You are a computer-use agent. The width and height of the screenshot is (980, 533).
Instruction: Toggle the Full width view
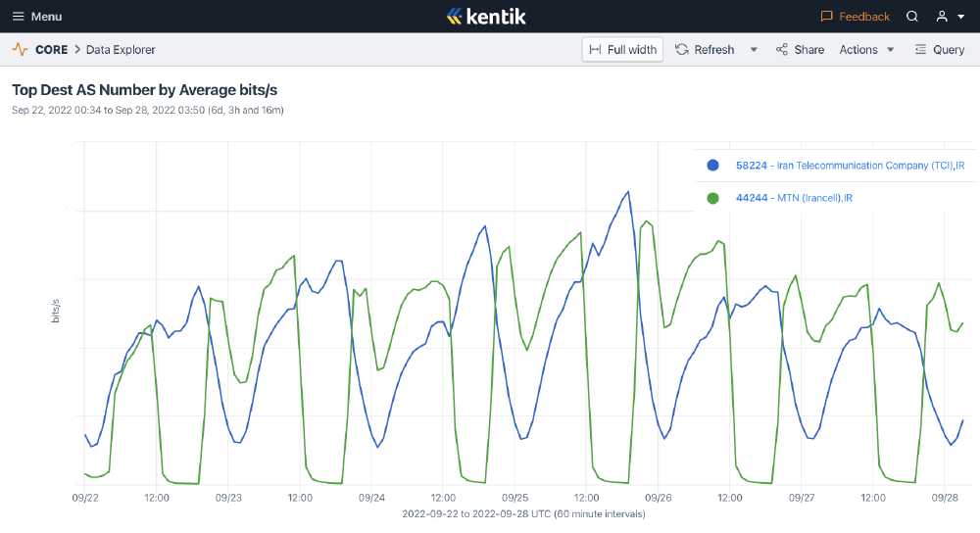[x=622, y=50]
